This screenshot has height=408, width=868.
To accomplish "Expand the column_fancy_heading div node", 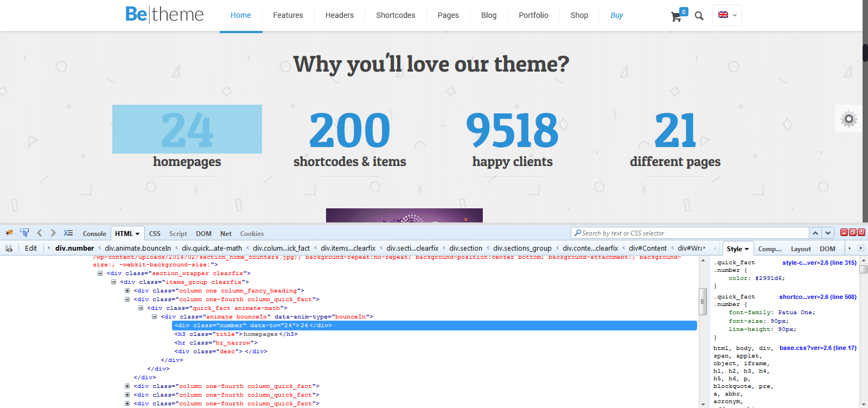I will tap(127, 291).
